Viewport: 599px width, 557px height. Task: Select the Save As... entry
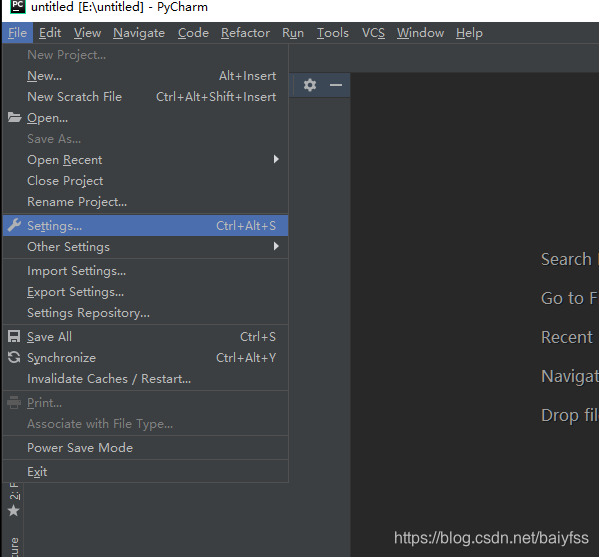pyautogui.click(x=145, y=139)
